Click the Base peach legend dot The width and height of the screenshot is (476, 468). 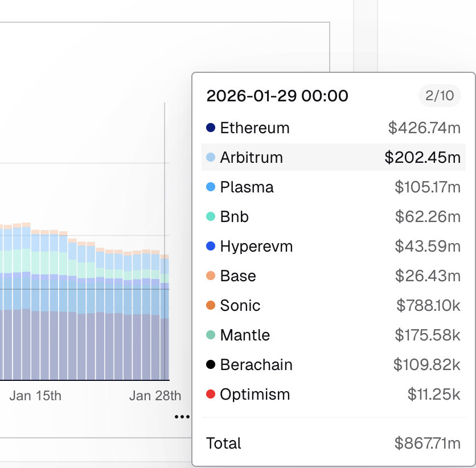click(x=211, y=276)
